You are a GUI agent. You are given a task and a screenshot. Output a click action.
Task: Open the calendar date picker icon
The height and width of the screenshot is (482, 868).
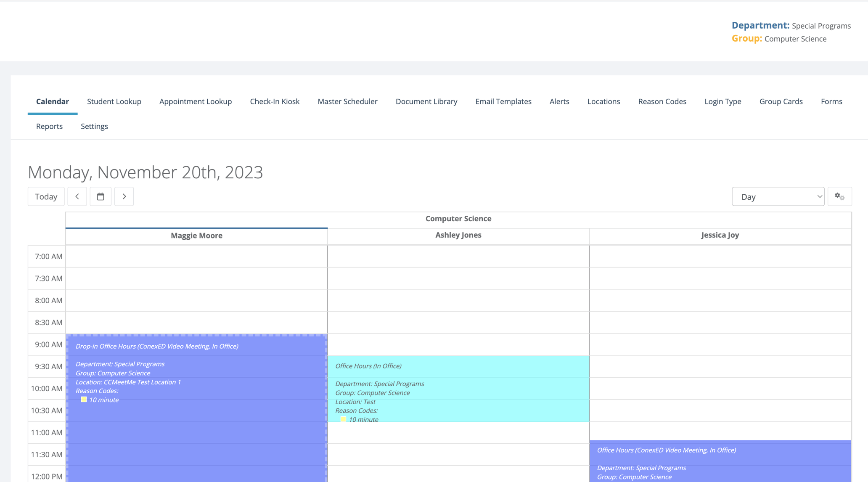[101, 196]
